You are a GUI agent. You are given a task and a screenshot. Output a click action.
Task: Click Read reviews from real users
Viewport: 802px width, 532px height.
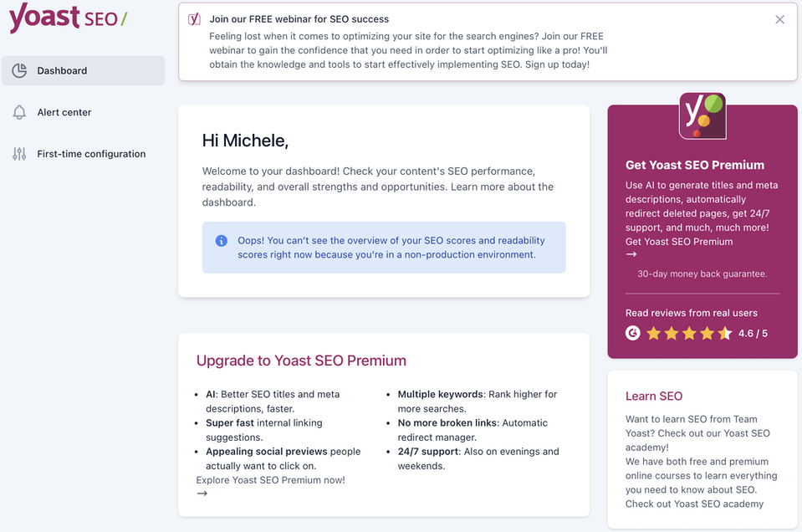coord(692,313)
